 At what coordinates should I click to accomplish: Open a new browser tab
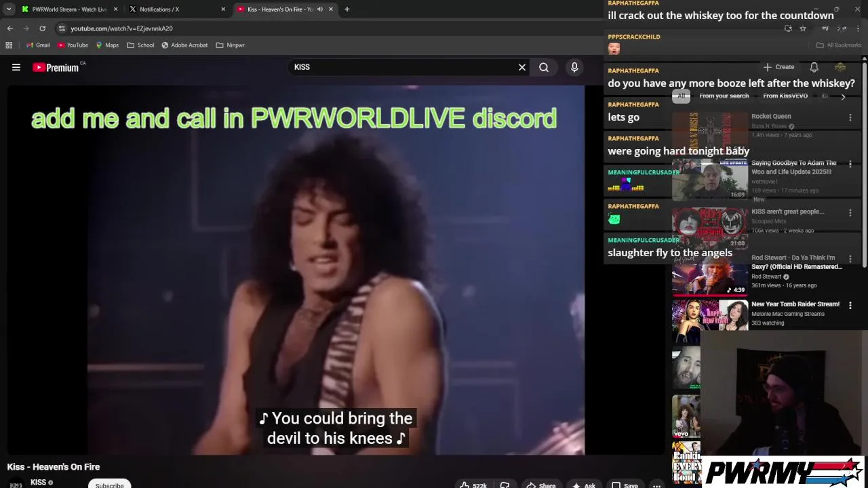tap(347, 9)
